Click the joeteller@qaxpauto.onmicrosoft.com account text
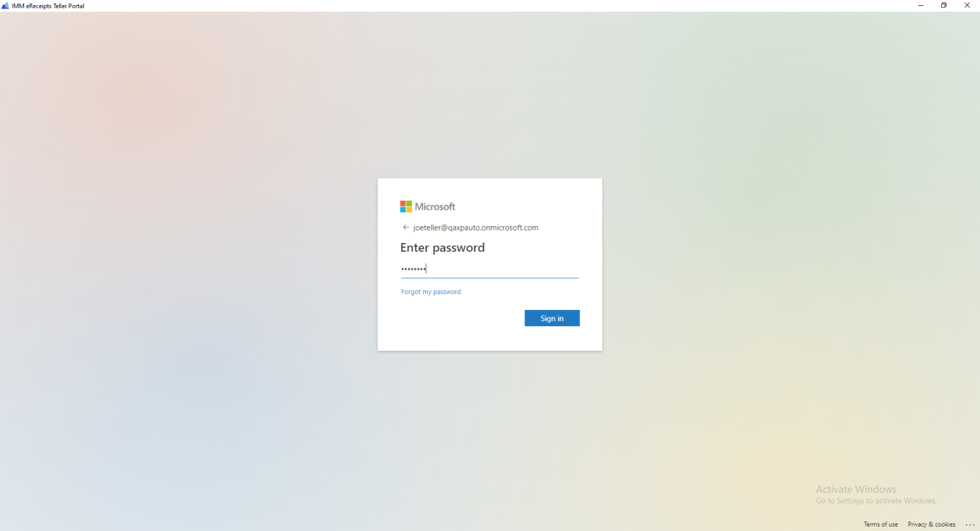Viewport: 980px width, 531px height. (x=475, y=228)
